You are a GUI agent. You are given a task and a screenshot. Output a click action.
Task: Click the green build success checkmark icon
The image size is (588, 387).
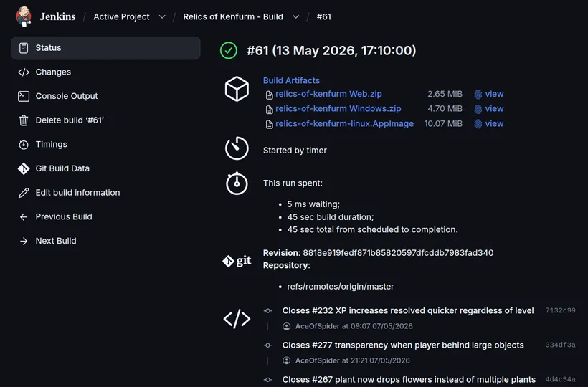229,51
